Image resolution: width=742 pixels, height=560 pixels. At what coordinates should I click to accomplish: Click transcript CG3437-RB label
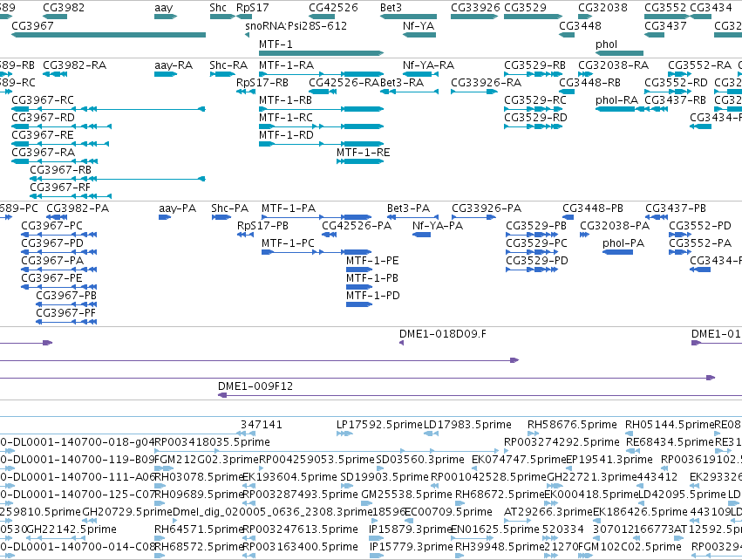[675, 100]
